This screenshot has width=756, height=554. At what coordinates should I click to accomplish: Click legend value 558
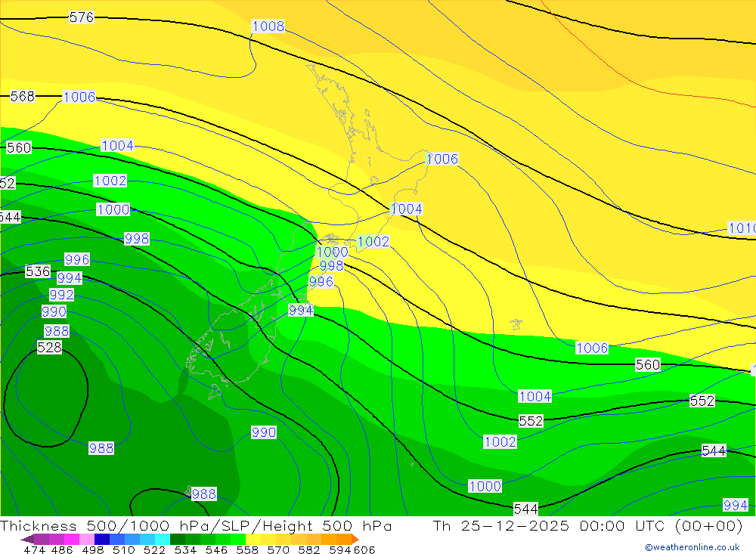(x=247, y=550)
